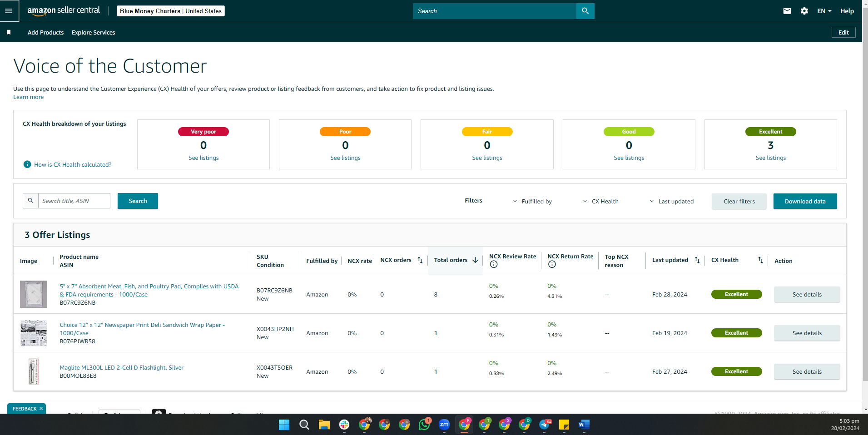This screenshot has height=435, width=868.
Task: Sort by NCX orders arrows icon
Action: (420, 260)
